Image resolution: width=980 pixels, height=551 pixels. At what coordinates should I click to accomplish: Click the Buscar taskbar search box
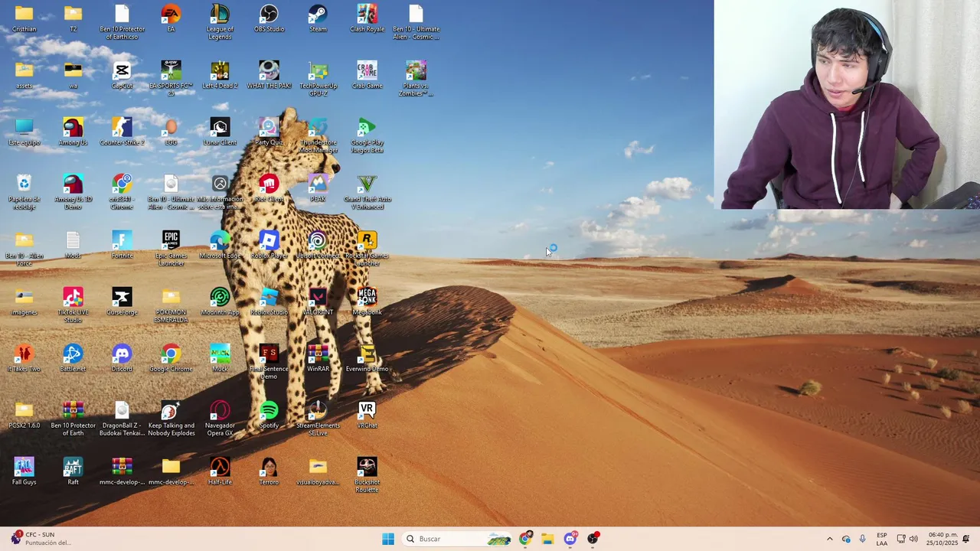click(x=458, y=539)
